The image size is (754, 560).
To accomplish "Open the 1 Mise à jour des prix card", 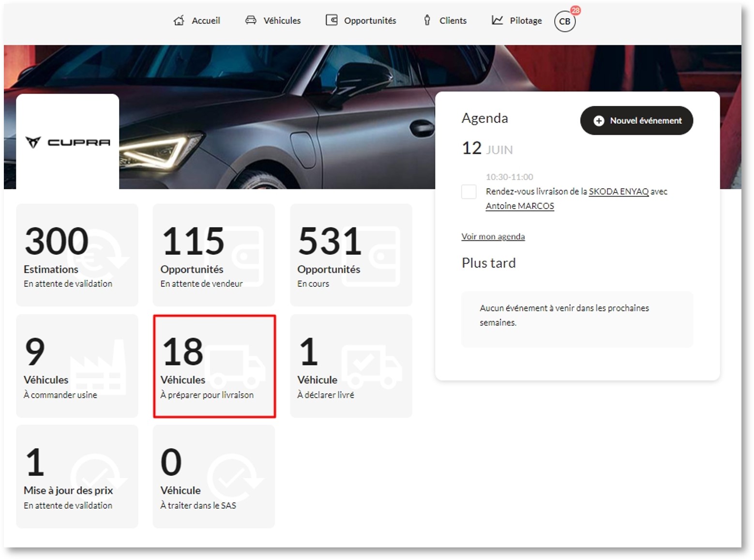I will coord(77,476).
